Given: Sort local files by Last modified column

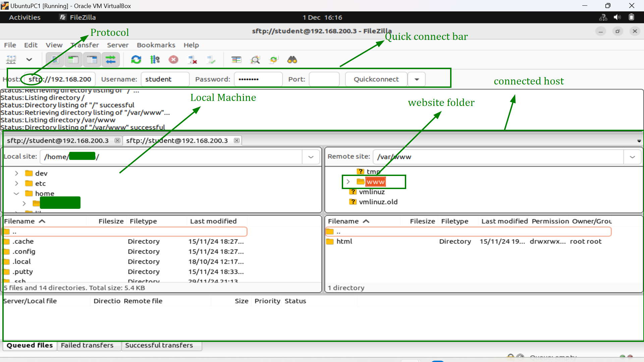Looking at the screenshot, I should point(217,221).
